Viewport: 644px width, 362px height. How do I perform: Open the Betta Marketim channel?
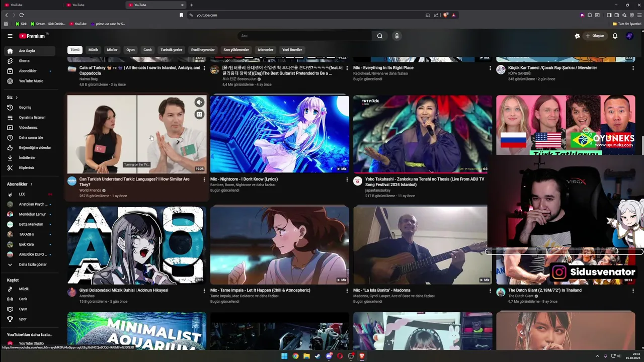click(29, 224)
